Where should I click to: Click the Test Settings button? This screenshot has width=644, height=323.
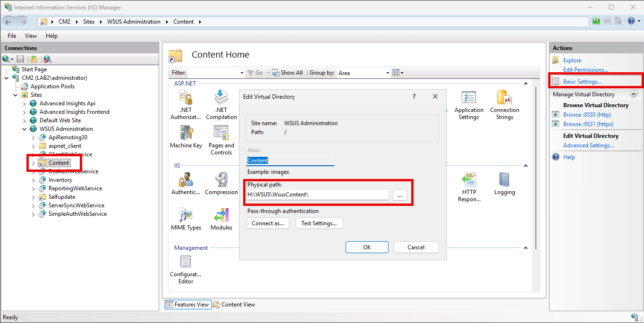[x=319, y=223]
